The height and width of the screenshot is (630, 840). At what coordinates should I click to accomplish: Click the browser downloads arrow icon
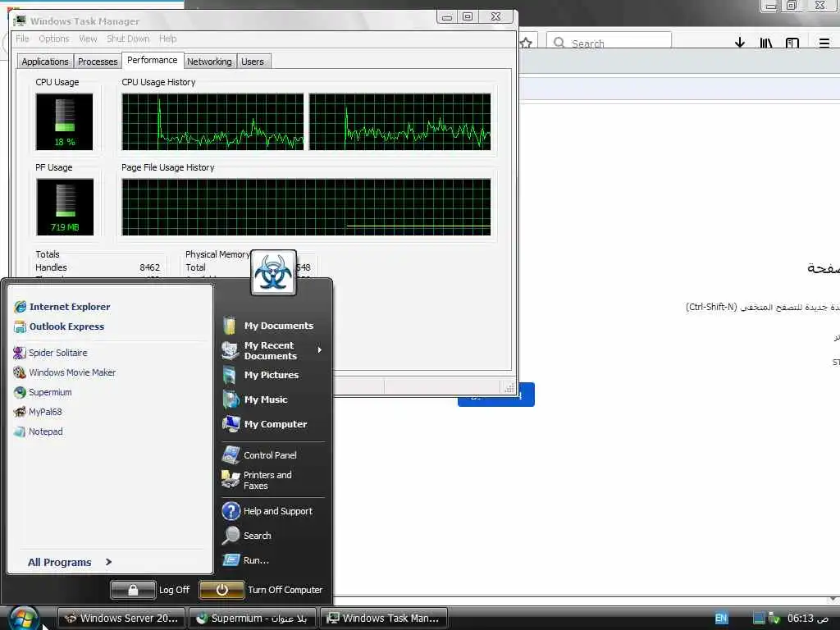click(740, 43)
